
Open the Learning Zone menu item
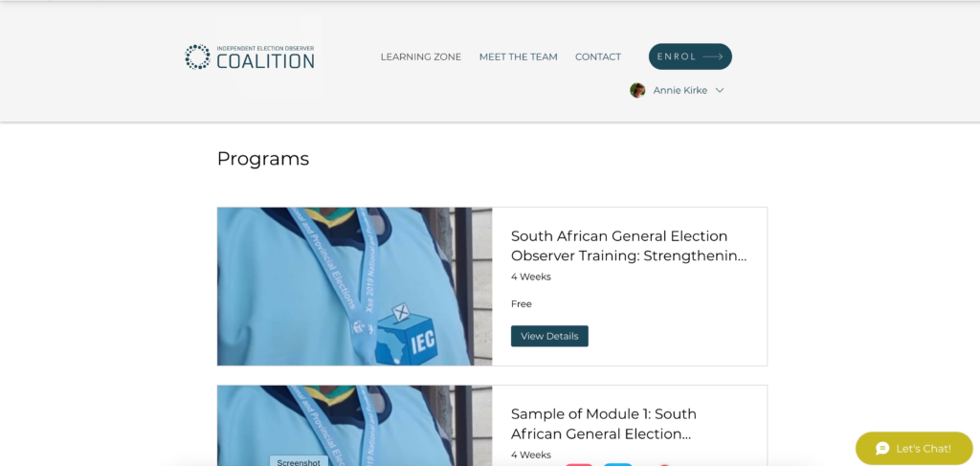pyautogui.click(x=420, y=56)
